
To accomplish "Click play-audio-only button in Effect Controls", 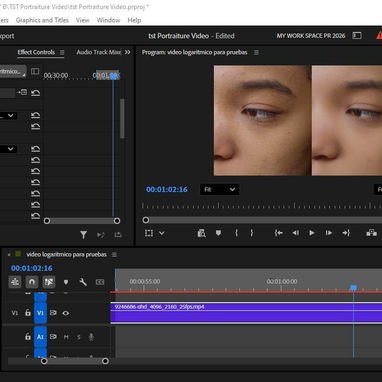I will (101, 235).
